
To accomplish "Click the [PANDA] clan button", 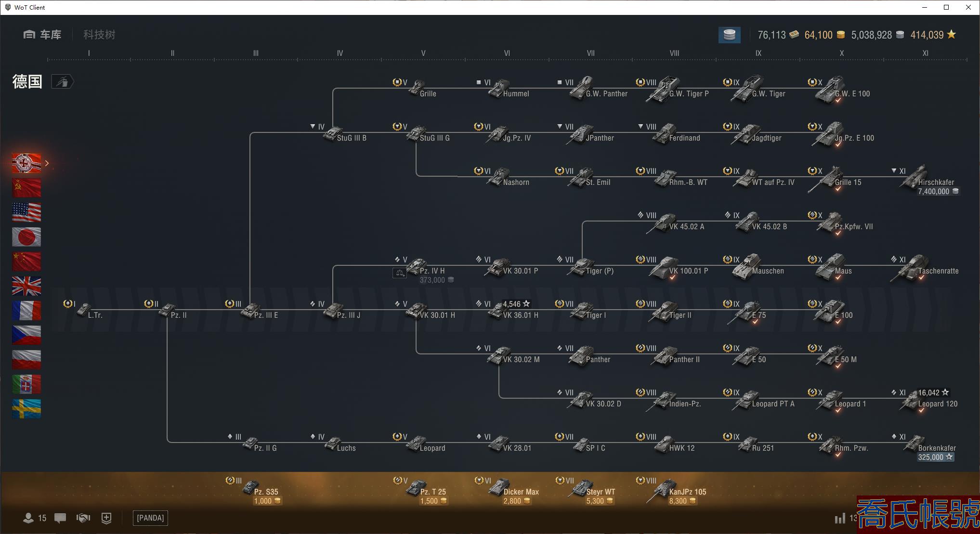I will point(150,518).
